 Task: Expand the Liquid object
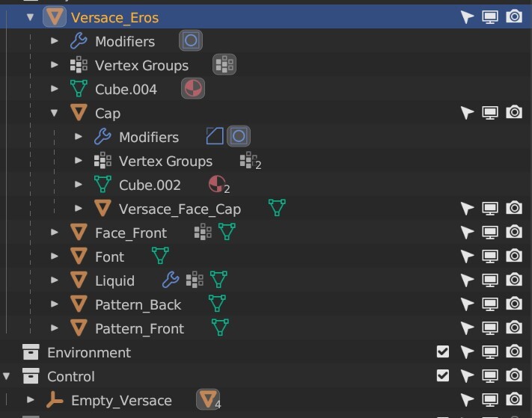coord(55,280)
